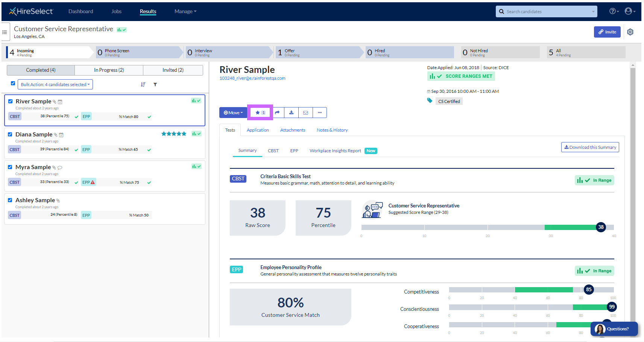Select the Offer pipeline stage
The image size is (644, 342).
[319, 52]
